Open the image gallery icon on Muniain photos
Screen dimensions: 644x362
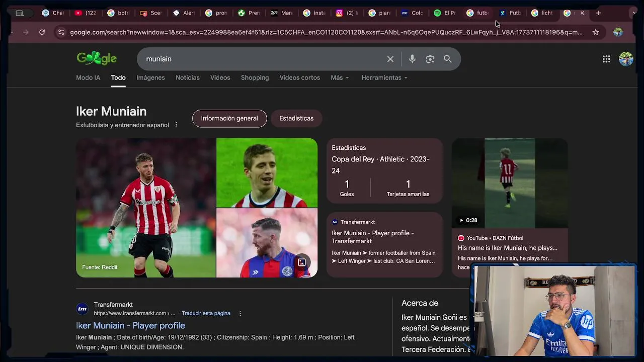(302, 262)
